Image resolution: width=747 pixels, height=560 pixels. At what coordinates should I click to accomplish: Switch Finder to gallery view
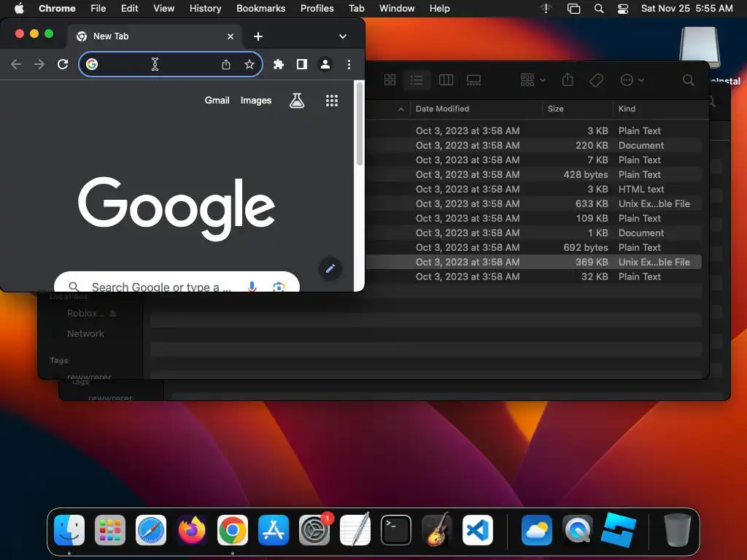pos(473,80)
